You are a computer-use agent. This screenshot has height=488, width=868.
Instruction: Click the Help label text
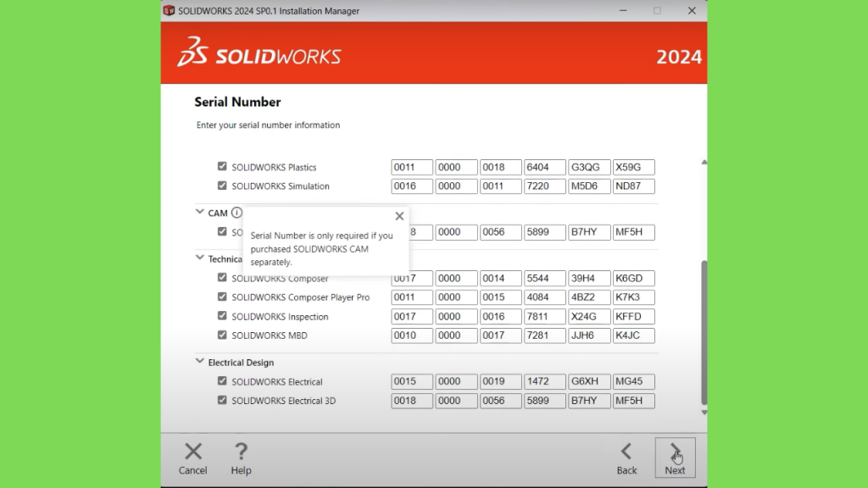pyautogui.click(x=241, y=470)
